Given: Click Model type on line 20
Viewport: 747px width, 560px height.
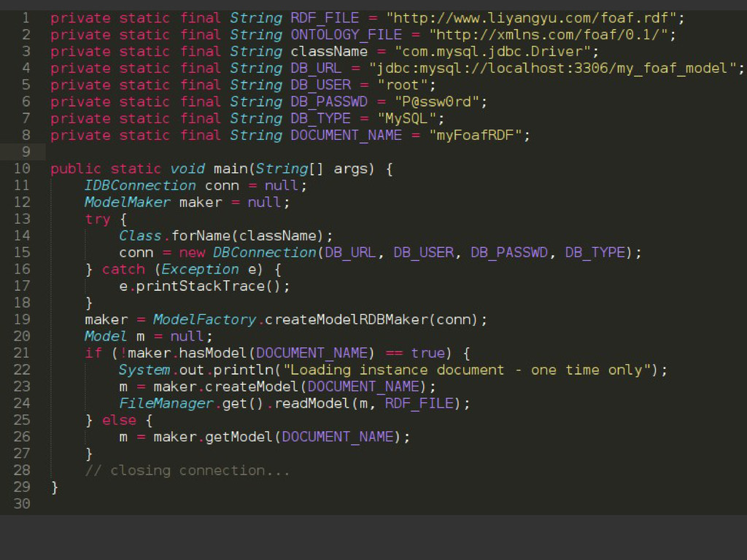Looking at the screenshot, I should click(106, 336).
